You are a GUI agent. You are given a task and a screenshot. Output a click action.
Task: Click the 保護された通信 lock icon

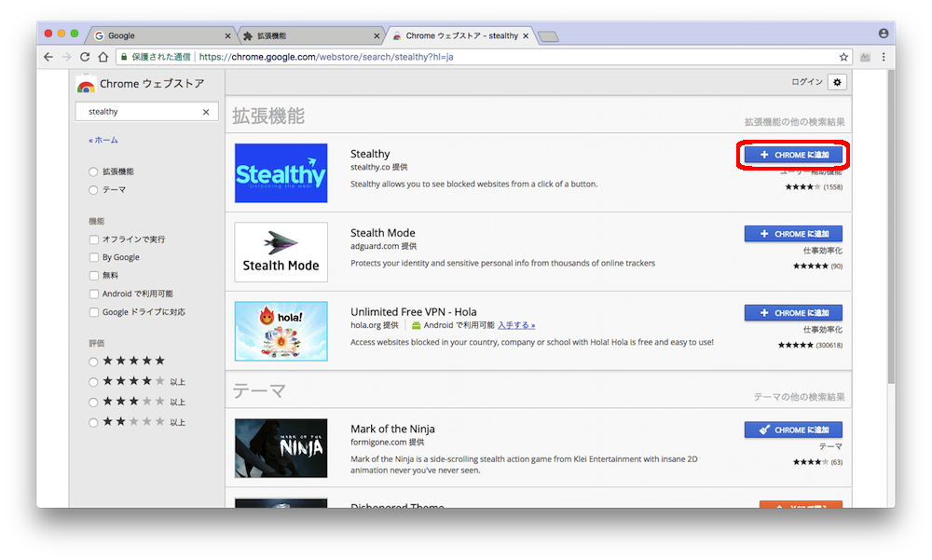(124, 56)
